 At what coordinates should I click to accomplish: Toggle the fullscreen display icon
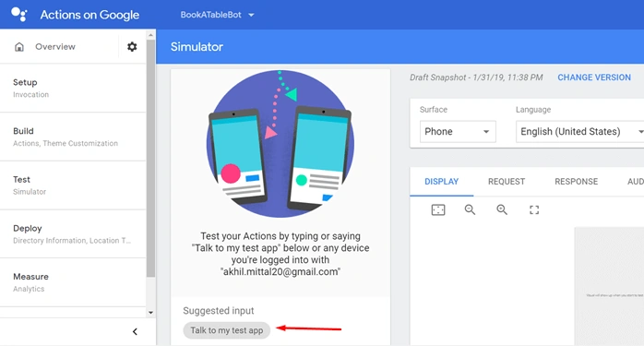click(x=534, y=210)
